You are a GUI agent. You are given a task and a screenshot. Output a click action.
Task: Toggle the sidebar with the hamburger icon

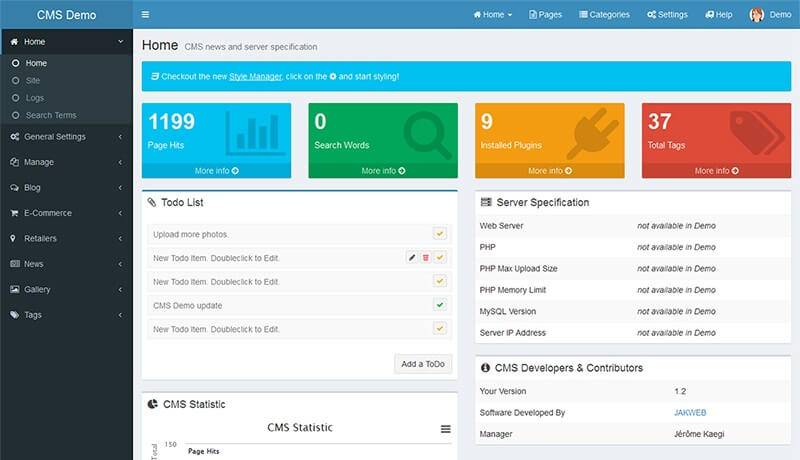(145, 14)
